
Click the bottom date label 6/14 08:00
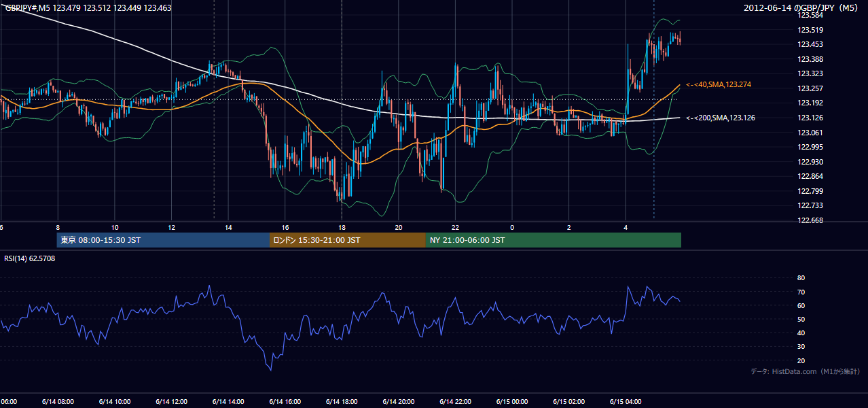pos(57,402)
